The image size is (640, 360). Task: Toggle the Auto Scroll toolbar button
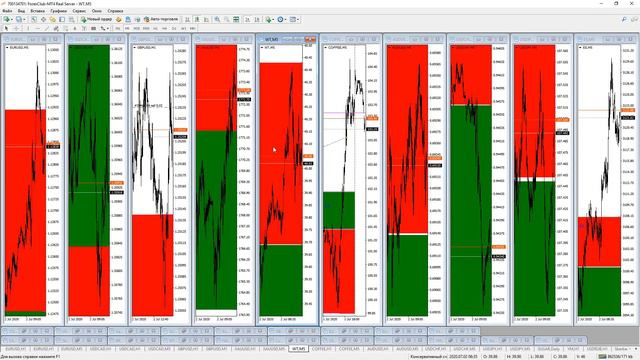(x=247, y=19)
